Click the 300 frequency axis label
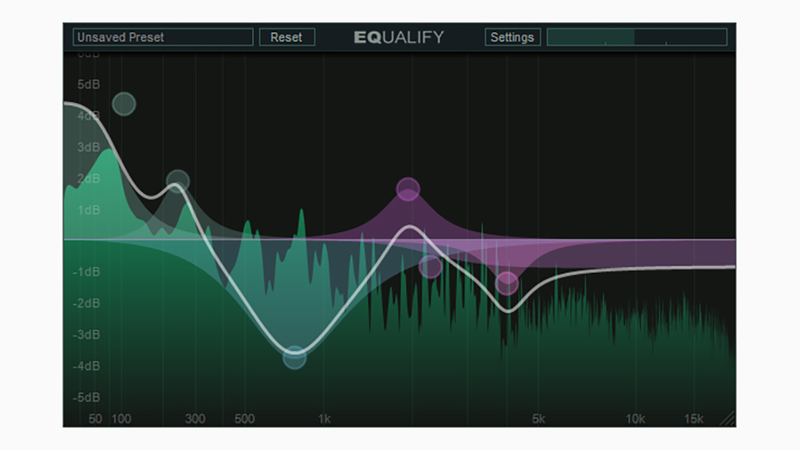Screen dimensions: 800x450 coord(195,419)
